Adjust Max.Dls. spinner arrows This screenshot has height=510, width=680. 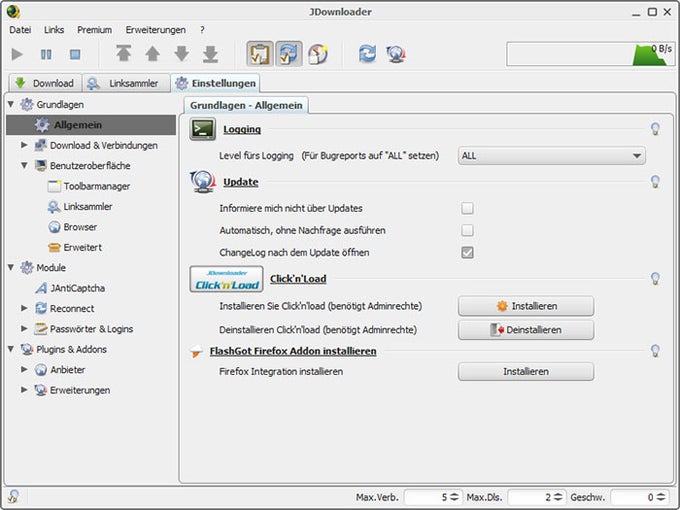(x=558, y=497)
